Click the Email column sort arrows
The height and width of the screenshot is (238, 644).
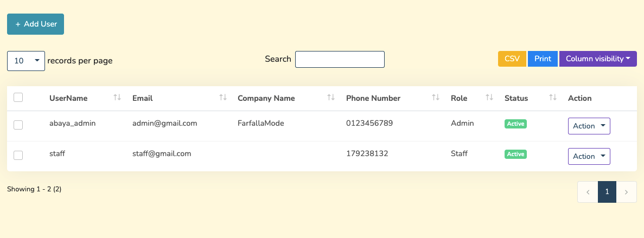coord(222,98)
